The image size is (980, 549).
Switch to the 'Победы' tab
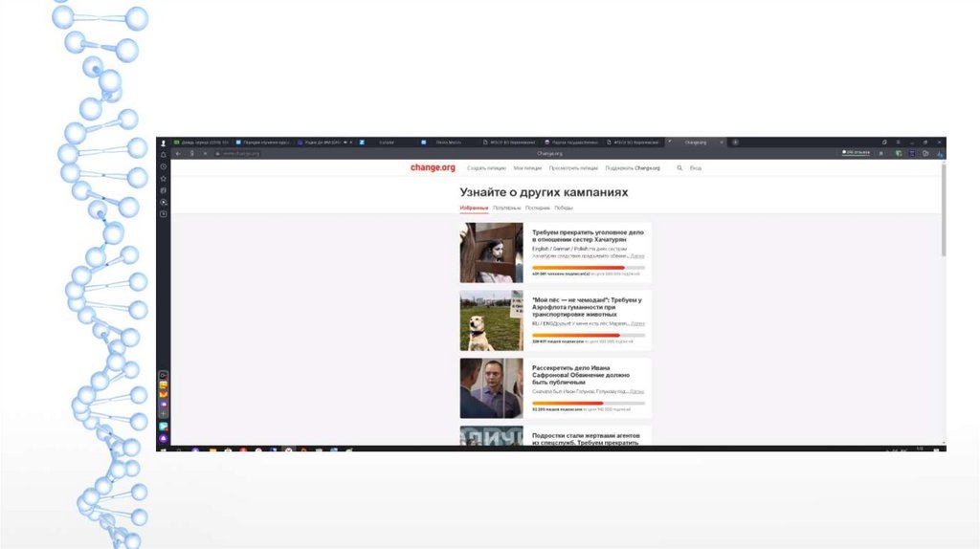coord(563,208)
